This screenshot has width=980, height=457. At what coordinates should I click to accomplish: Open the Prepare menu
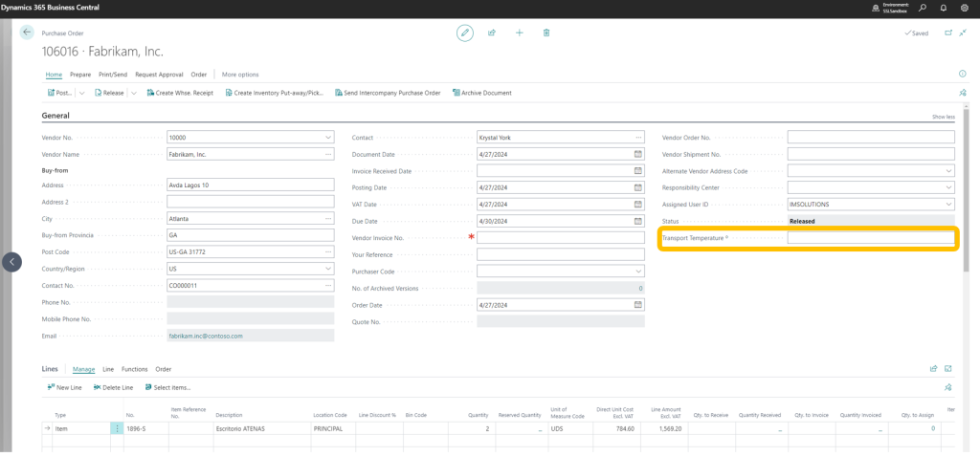click(x=80, y=75)
